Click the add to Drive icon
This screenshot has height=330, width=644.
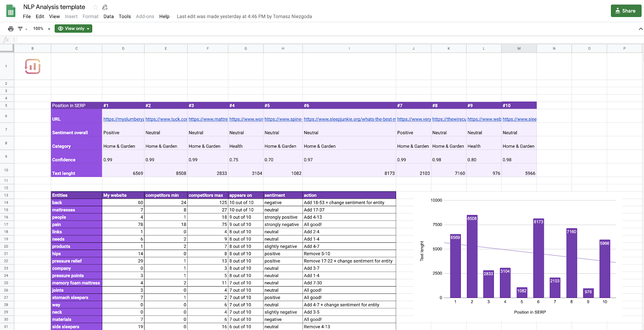105,7
